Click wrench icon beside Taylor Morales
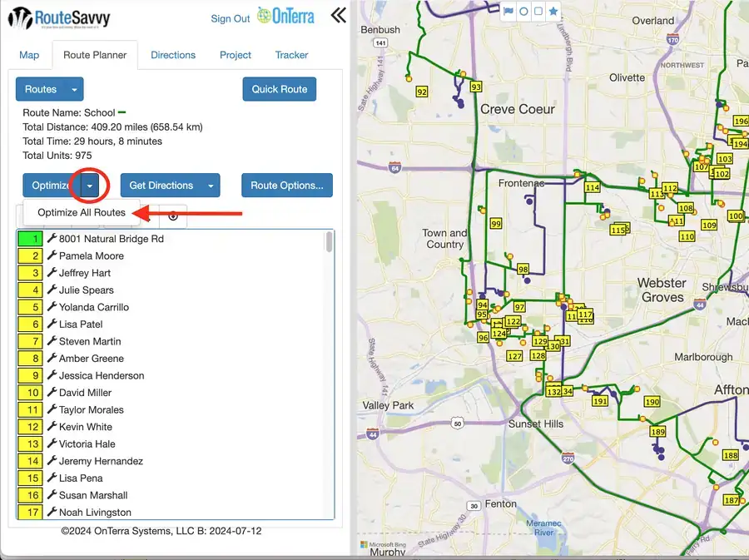749x560 pixels. (52, 409)
